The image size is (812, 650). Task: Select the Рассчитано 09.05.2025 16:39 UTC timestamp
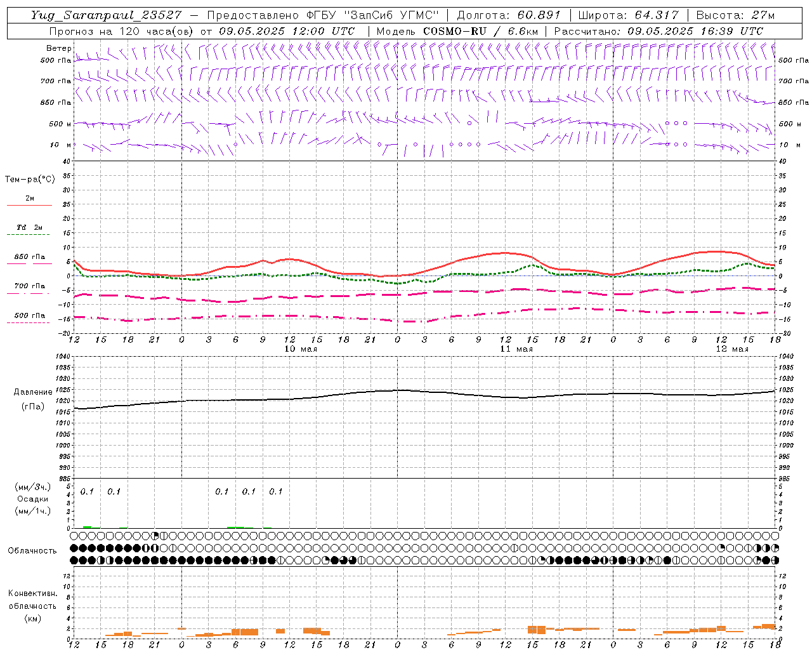[658, 31]
